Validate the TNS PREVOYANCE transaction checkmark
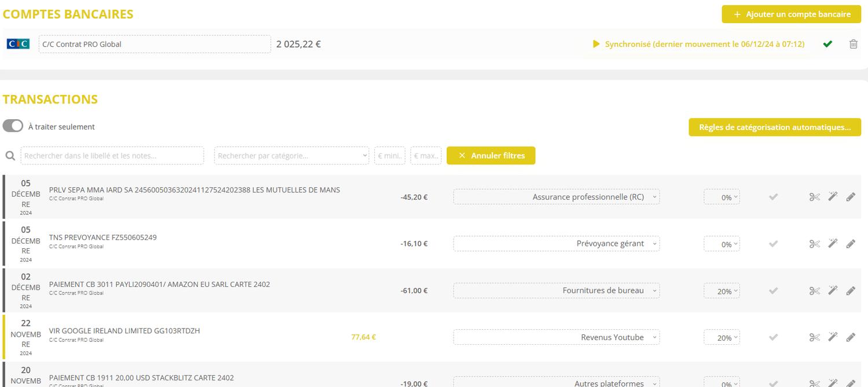The height and width of the screenshot is (387, 868). [773, 244]
